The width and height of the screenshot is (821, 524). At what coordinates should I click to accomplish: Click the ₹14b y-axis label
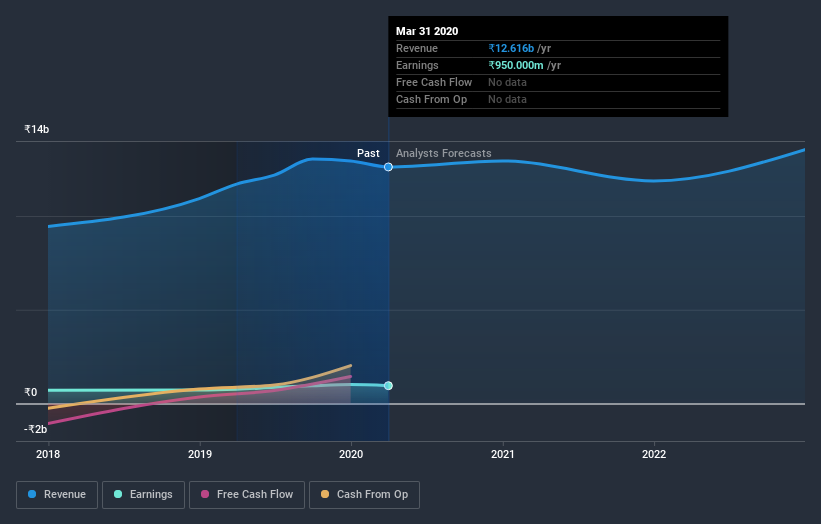[x=37, y=129]
